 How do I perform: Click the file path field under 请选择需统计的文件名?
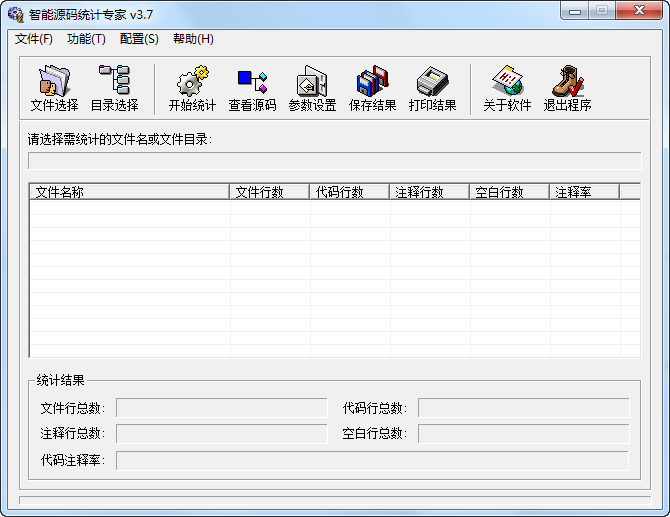coord(335,161)
